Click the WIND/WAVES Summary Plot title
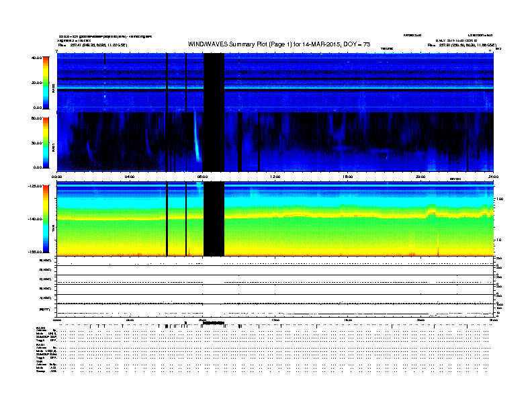Image resolution: width=532 pixels, height=411 pixels. pyautogui.click(x=279, y=44)
